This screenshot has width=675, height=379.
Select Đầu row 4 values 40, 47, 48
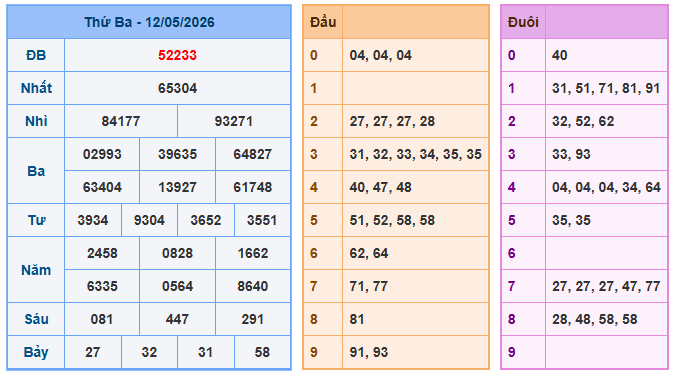coord(381,187)
